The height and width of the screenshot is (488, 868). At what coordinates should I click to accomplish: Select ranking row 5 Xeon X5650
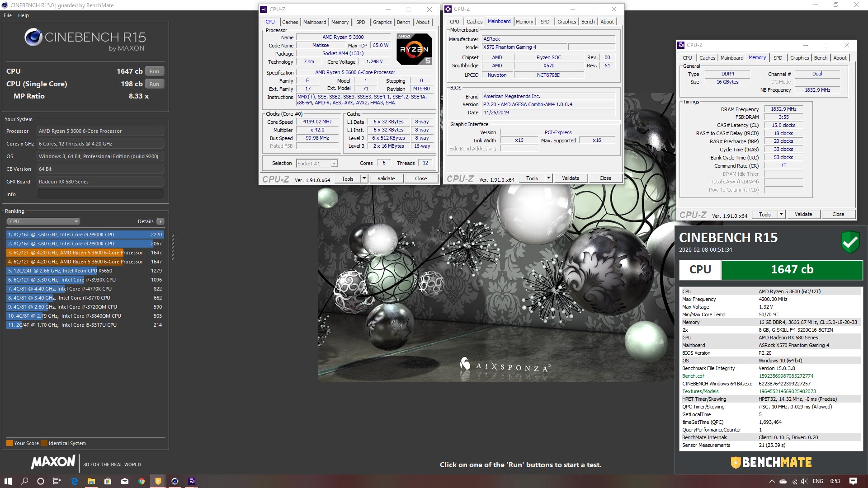(85, 271)
